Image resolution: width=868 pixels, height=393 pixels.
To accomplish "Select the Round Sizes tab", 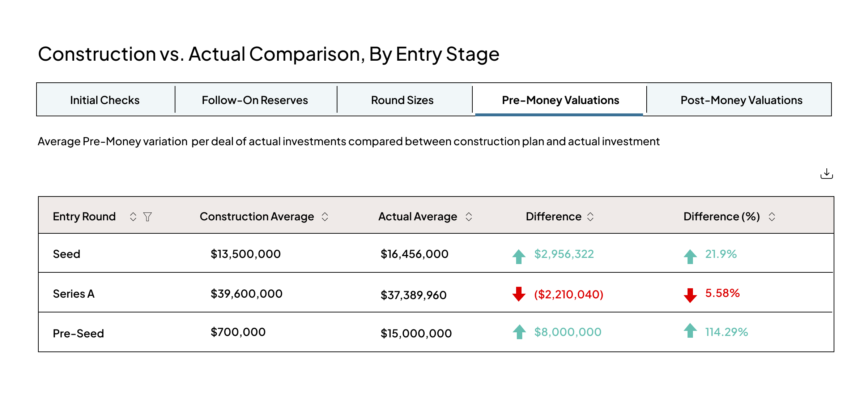I will point(402,100).
